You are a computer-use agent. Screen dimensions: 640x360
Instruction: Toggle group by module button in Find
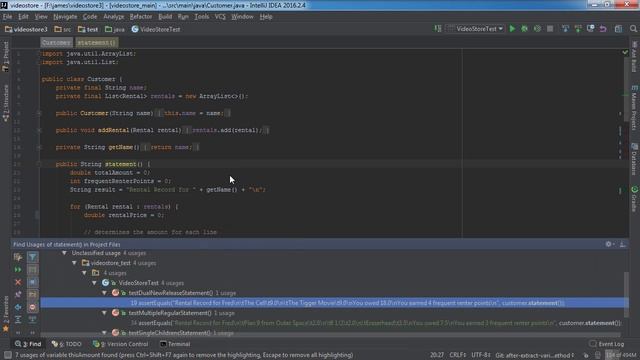point(33,270)
